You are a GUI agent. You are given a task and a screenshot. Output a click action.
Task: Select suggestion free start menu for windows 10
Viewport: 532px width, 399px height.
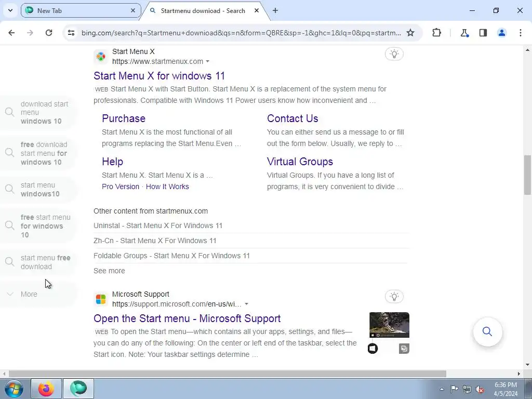point(38,225)
